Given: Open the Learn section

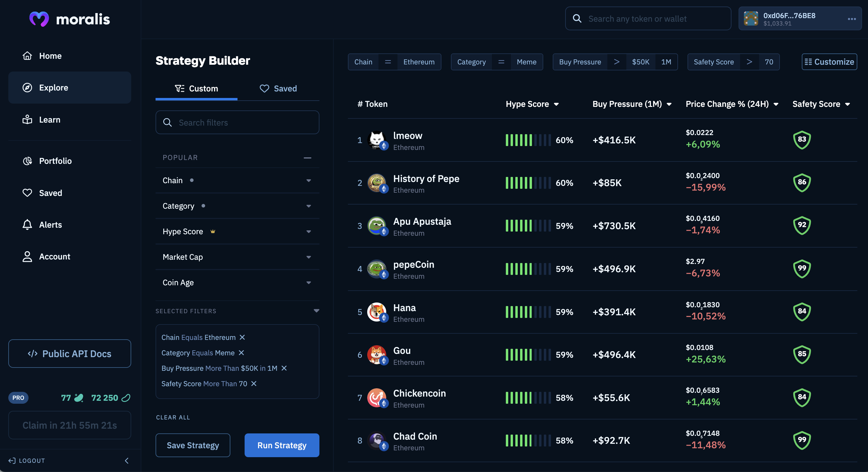Looking at the screenshot, I should point(41,120).
